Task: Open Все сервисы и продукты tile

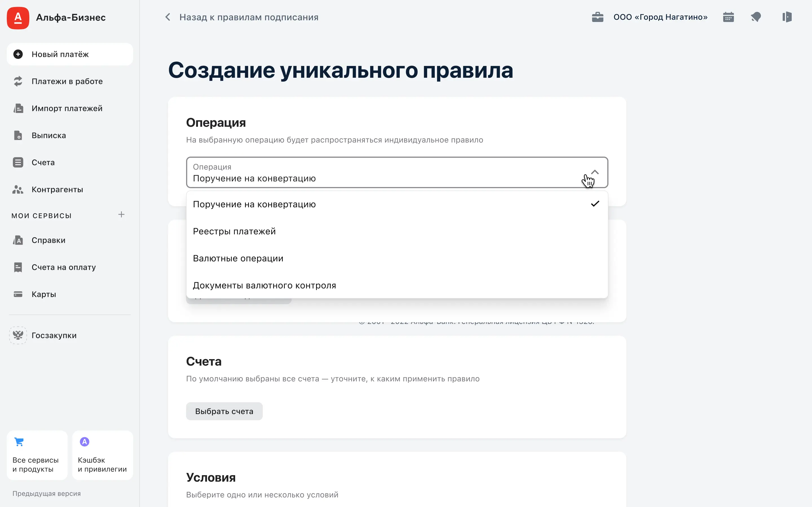Action: tap(37, 455)
